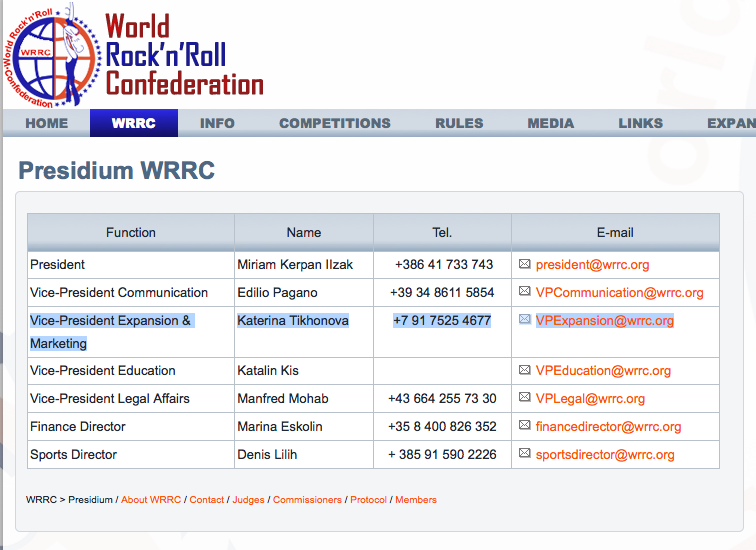756x550 pixels.
Task: Email president@wrrc.org link
Action: point(593,265)
